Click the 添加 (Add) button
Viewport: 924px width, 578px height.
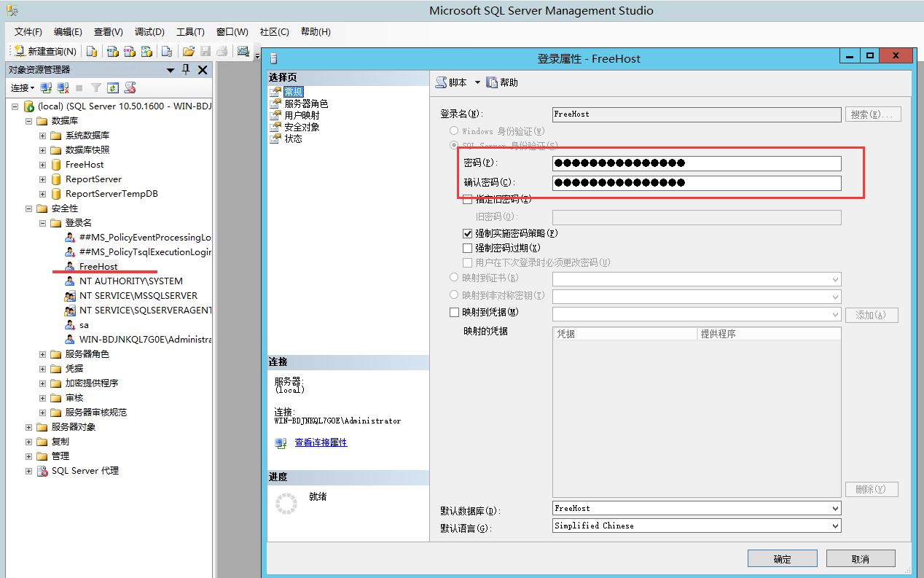(x=872, y=315)
